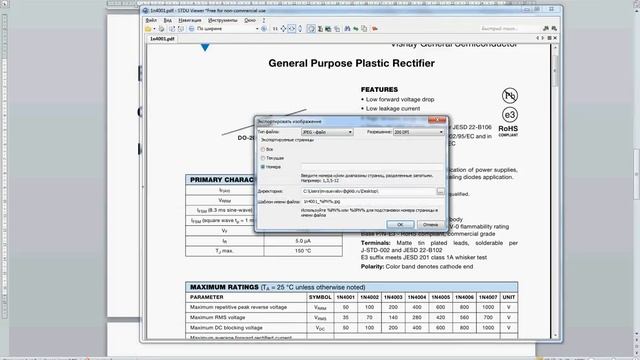
Task: Open the Вид menu
Action: point(167,20)
